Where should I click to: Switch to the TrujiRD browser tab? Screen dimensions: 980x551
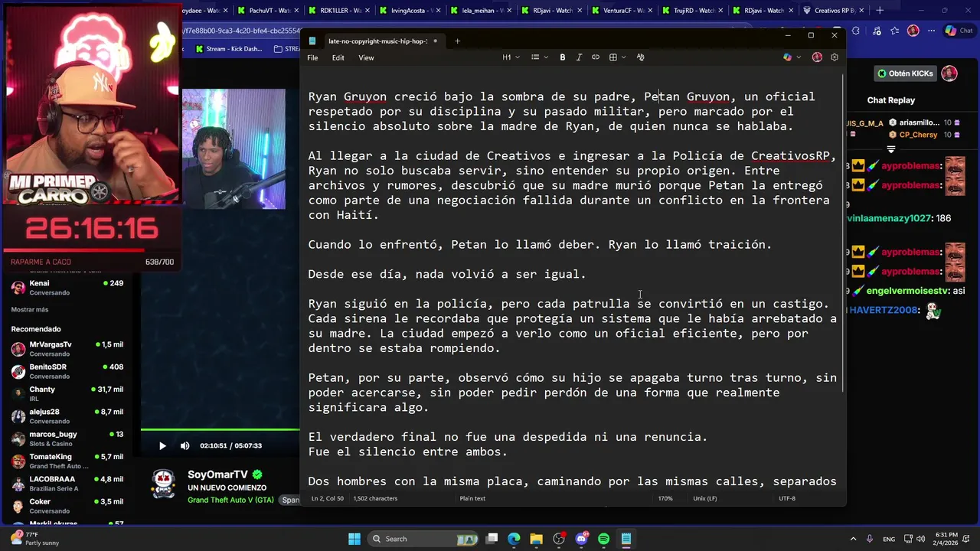(x=692, y=10)
